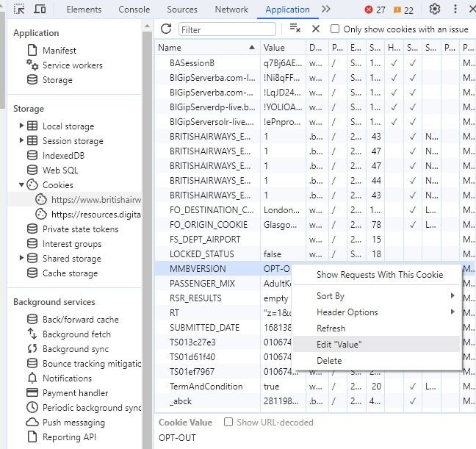Expand the Session storage tree node
The height and width of the screenshot is (449, 476).
pyautogui.click(x=22, y=141)
